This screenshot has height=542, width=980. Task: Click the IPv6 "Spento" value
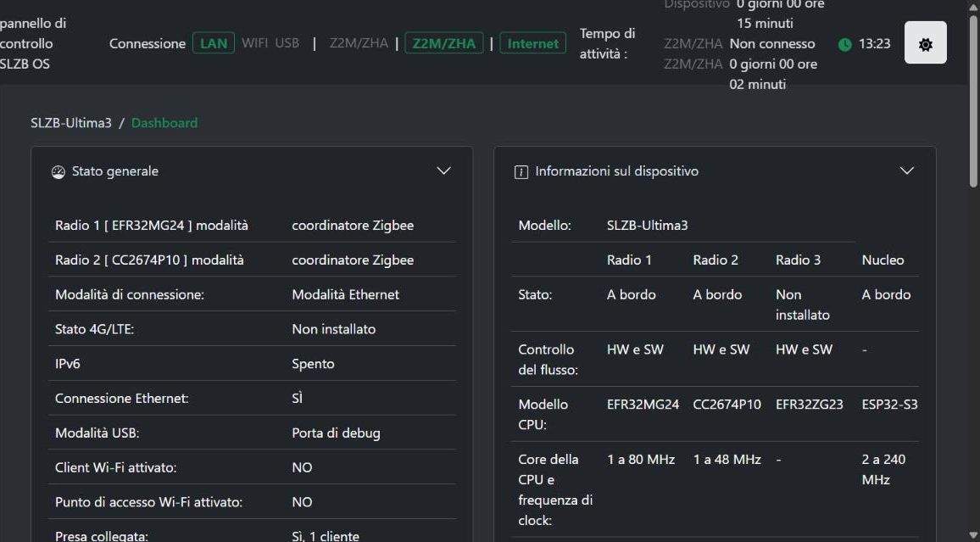tap(313, 364)
